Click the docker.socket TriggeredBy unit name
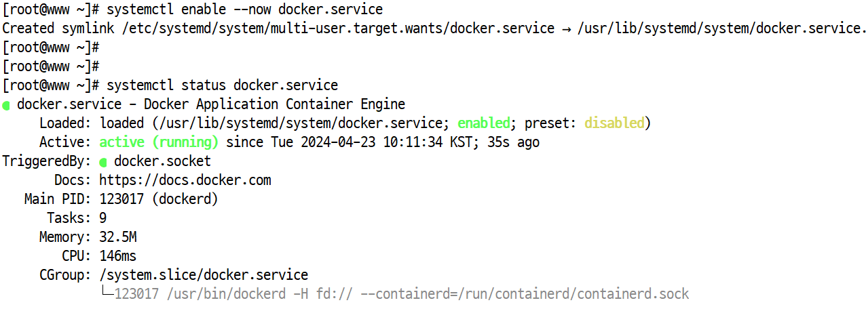 point(162,161)
